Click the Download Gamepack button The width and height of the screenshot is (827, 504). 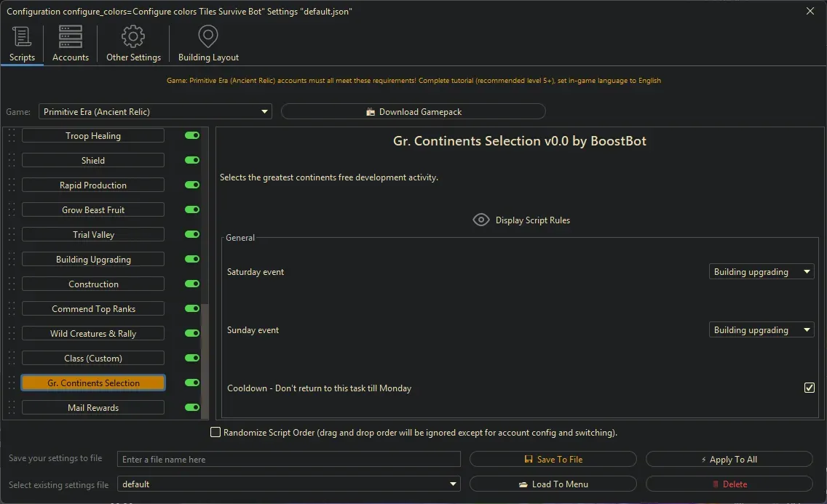pos(413,112)
